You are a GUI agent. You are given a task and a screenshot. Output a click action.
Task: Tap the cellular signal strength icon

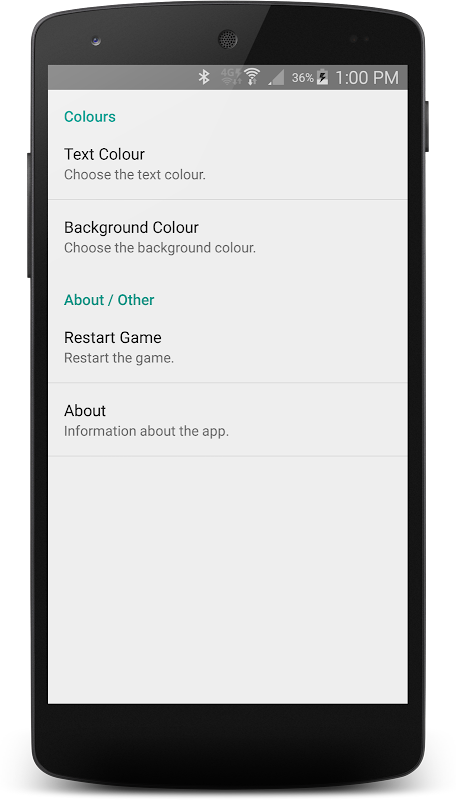pyautogui.click(x=276, y=78)
